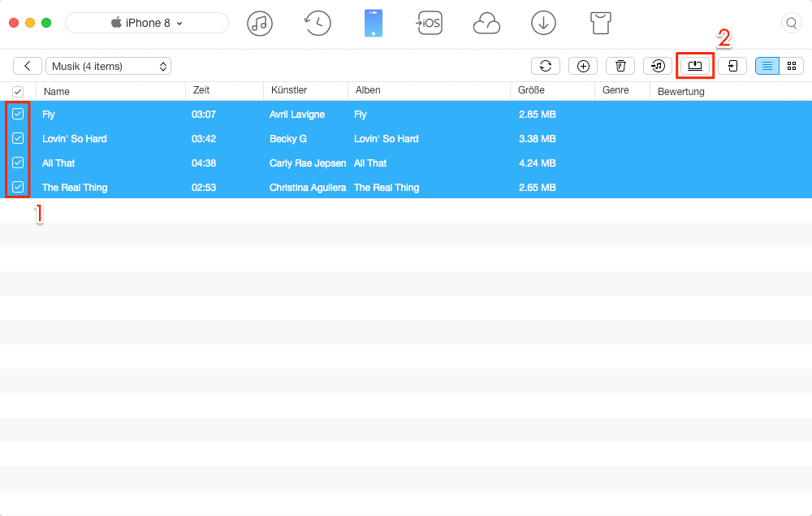The height and width of the screenshot is (516, 812).
Task: Maximize the window with green button
Action: (46, 23)
